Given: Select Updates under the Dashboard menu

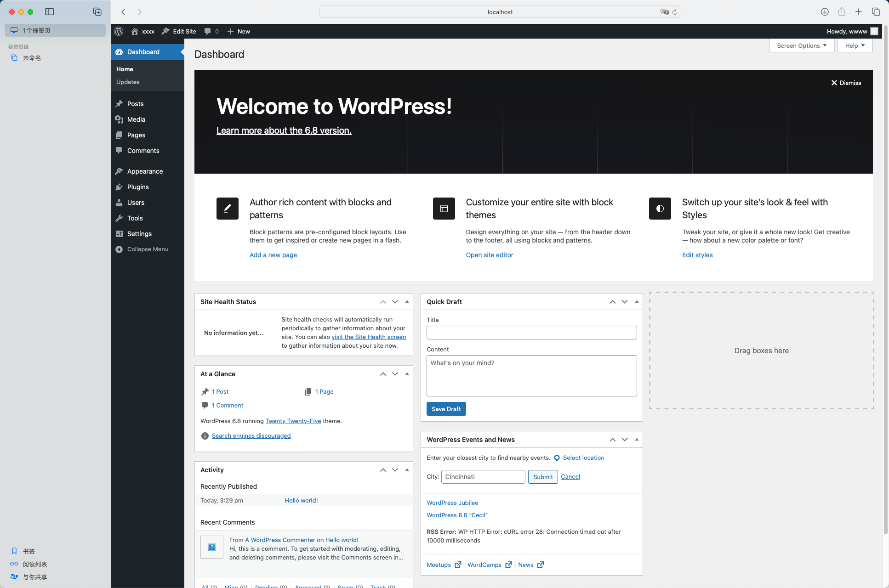Looking at the screenshot, I should [127, 82].
